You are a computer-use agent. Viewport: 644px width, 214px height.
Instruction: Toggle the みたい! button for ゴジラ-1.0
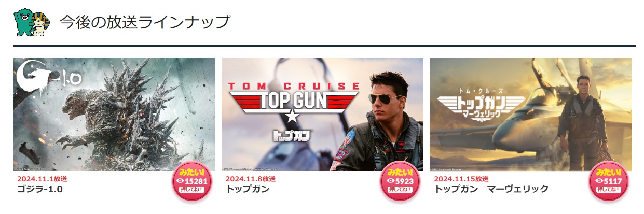(x=192, y=181)
